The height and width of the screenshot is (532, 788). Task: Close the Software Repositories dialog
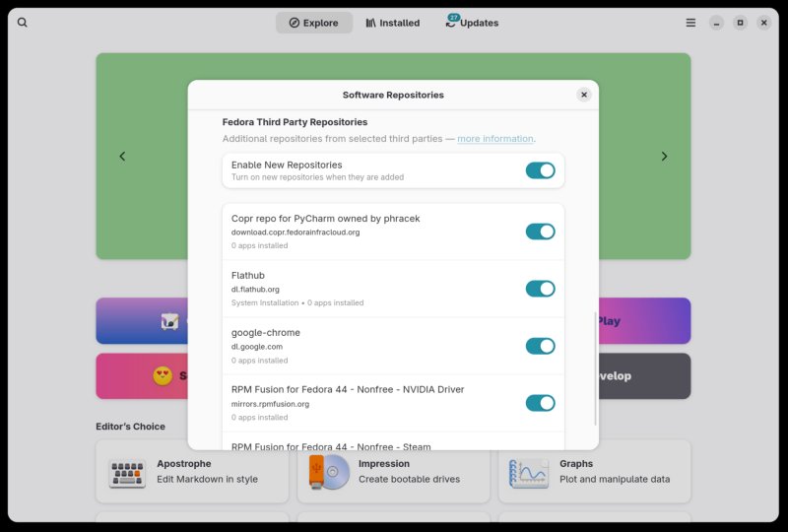click(x=584, y=95)
